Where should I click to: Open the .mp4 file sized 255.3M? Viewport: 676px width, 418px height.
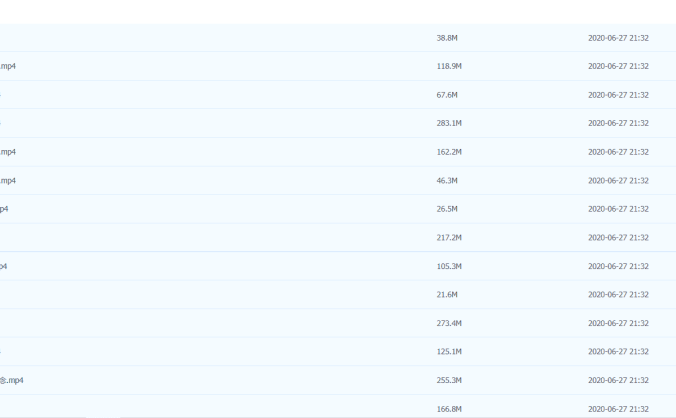12,380
